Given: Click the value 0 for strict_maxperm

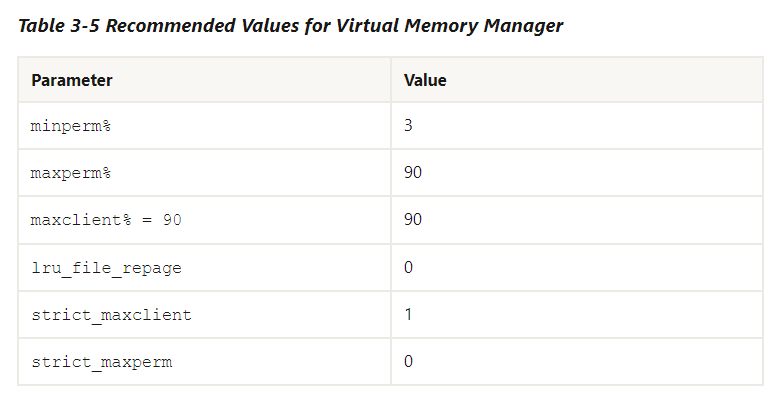Looking at the screenshot, I should point(408,361).
